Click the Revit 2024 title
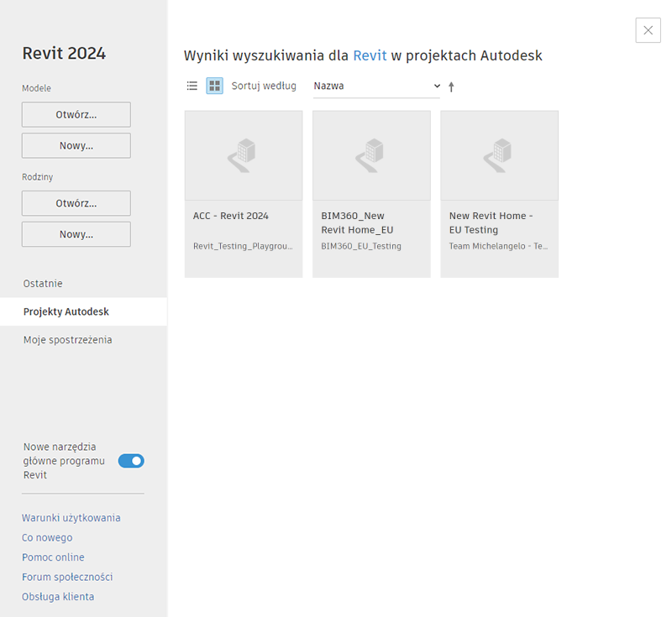Image resolution: width=672 pixels, height=617 pixels. 64,54
